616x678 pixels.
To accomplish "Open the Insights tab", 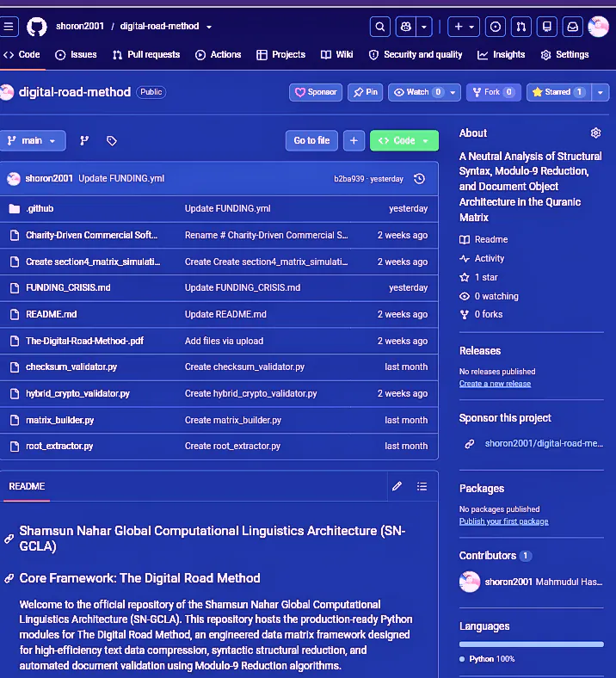I will [502, 54].
